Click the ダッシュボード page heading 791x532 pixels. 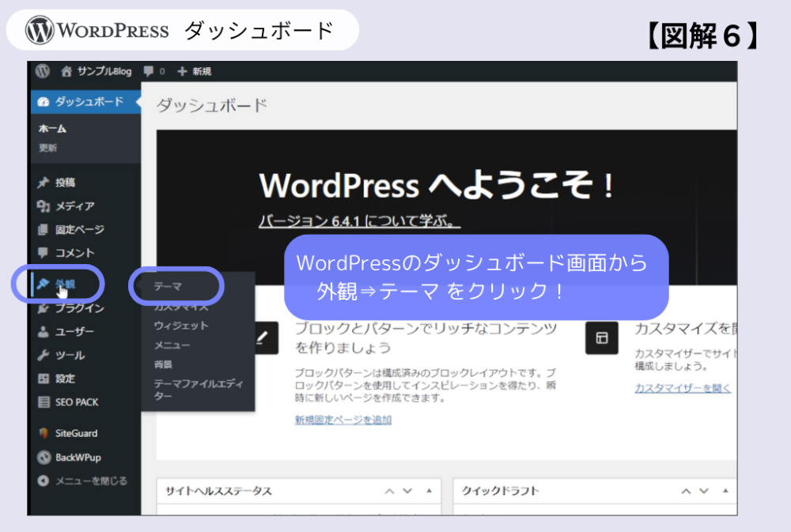[x=211, y=105]
